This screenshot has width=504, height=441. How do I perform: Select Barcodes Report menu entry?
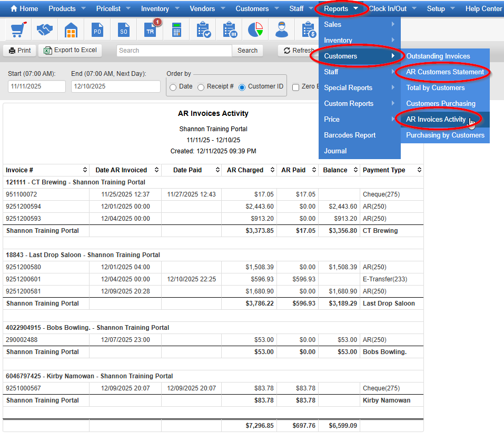pyautogui.click(x=359, y=135)
